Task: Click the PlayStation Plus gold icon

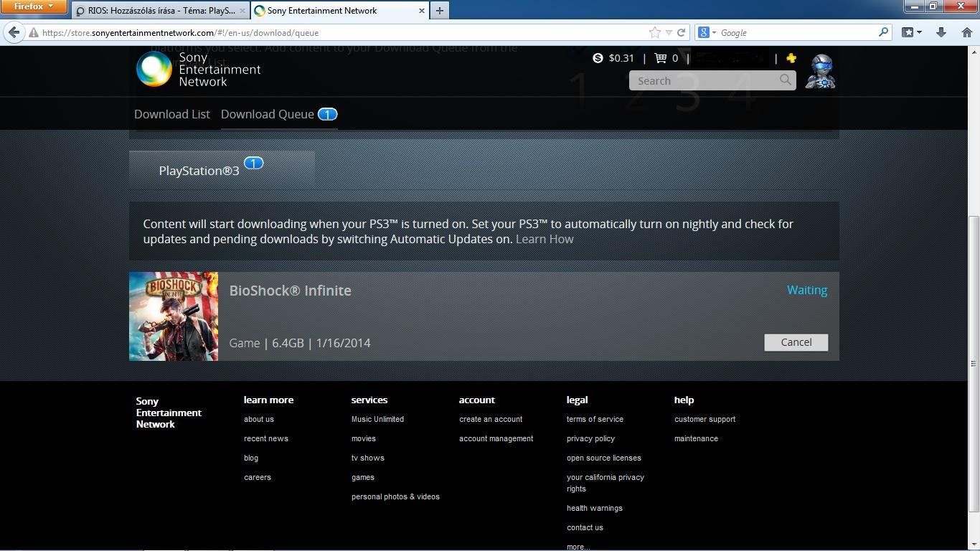Action: pos(791,58)
